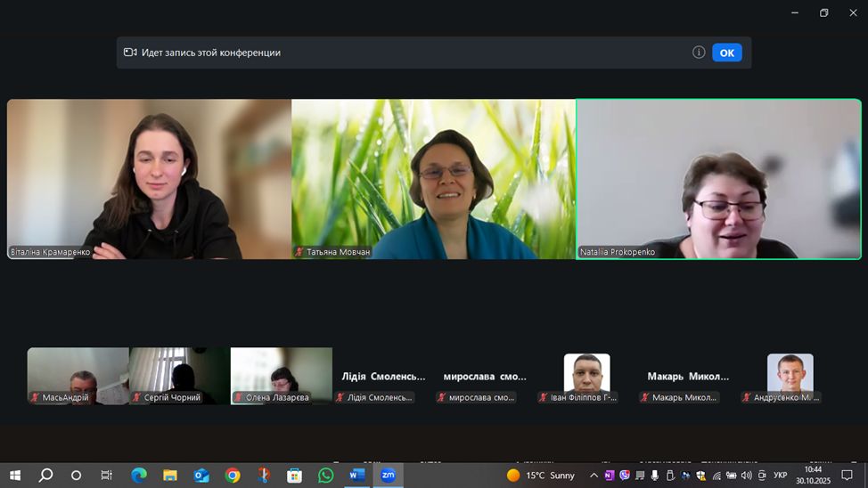Click the info icon in recording banner

(699, 53)
